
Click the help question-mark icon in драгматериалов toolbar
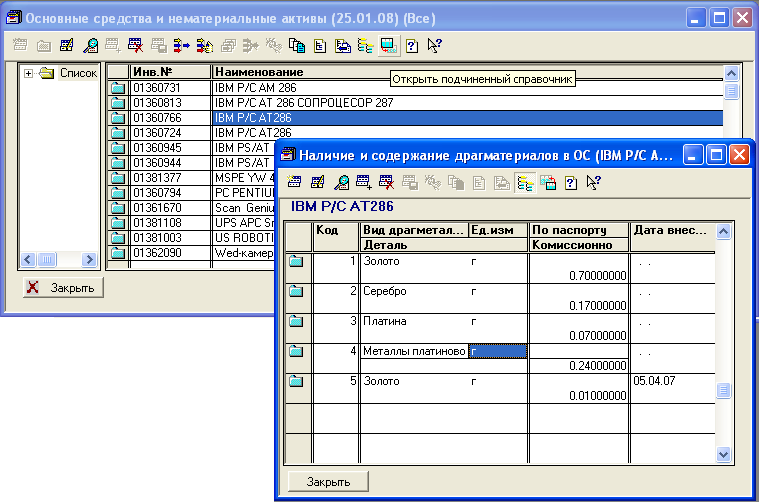coord(571,183)
